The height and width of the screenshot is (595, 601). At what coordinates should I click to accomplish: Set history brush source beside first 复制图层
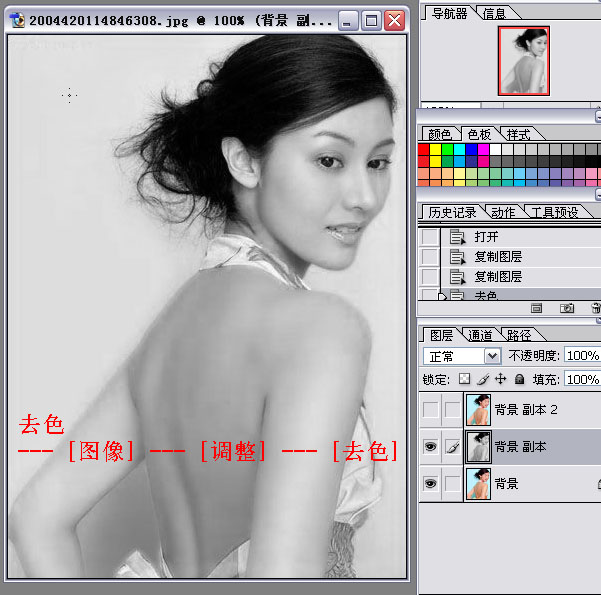click(429, 257)
